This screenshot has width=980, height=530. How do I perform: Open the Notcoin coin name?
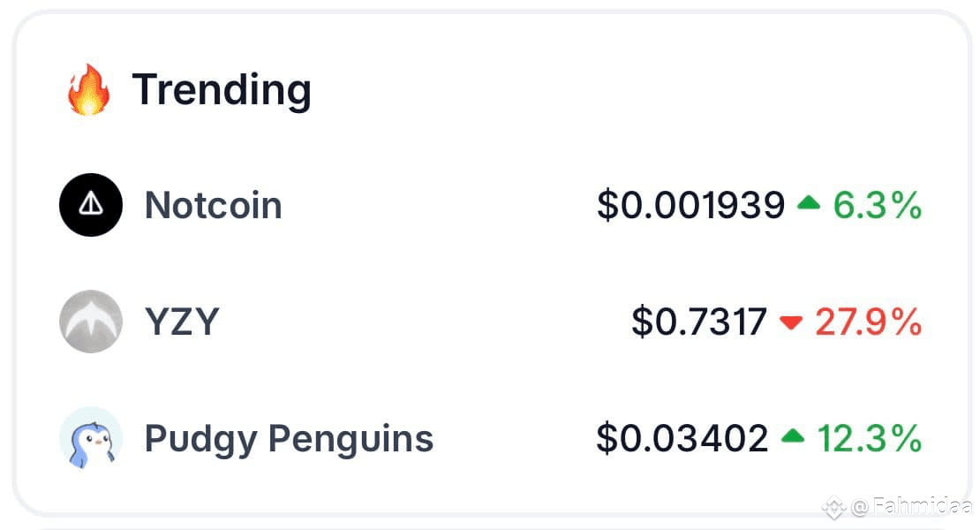click(x=213, y=205)
